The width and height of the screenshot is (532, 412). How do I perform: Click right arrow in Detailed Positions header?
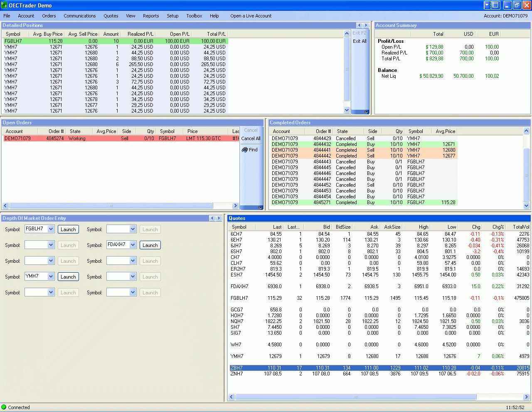click(x=366, y=25)
